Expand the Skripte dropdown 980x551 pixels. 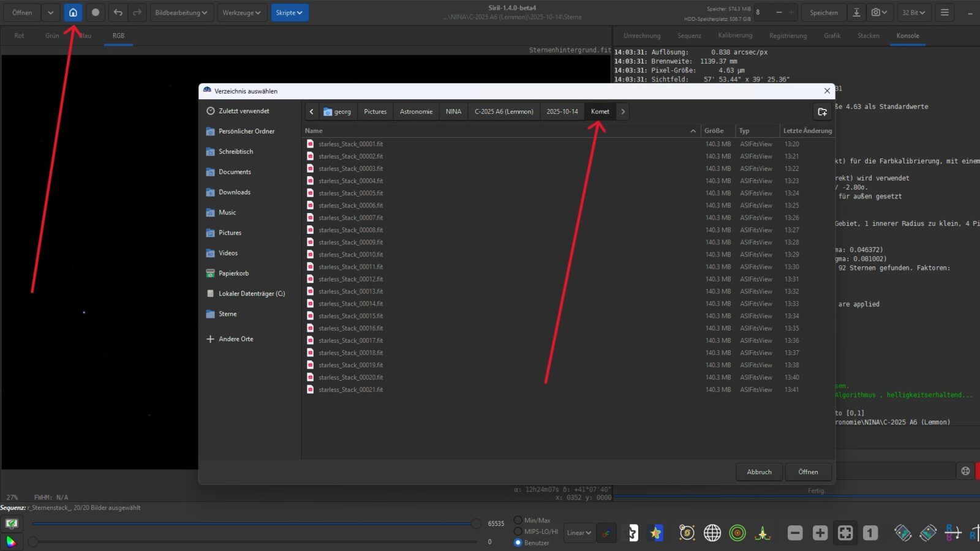[x=289, y=12]
